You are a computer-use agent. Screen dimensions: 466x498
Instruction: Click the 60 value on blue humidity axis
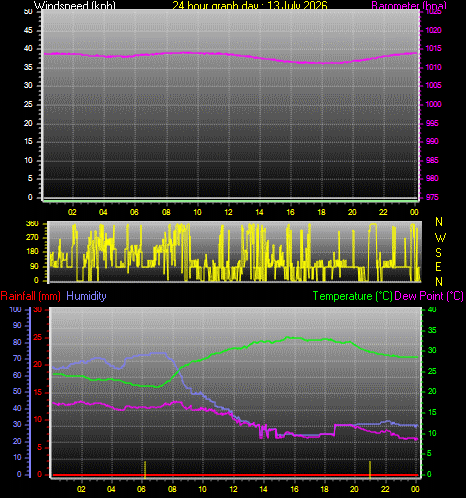pyautogui.click(x=17, y=375)
